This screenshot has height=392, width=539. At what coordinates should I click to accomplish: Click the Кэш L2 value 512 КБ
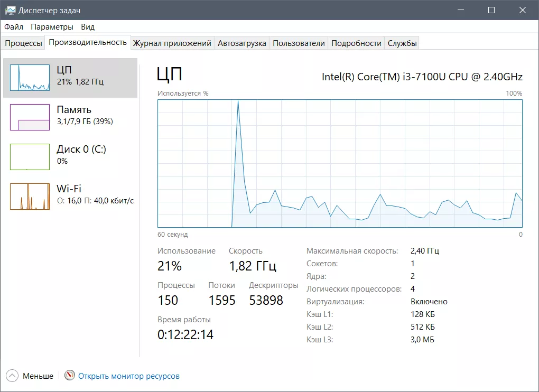422,327
